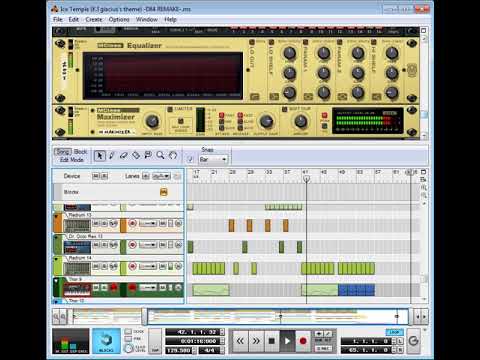Screen dimensions: 480x360
Task: Open the Edit menu
Action: [73, 19]
